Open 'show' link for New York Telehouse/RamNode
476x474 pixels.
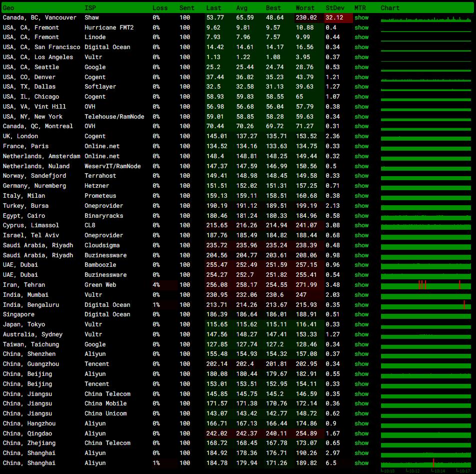[x=361, y=117]
